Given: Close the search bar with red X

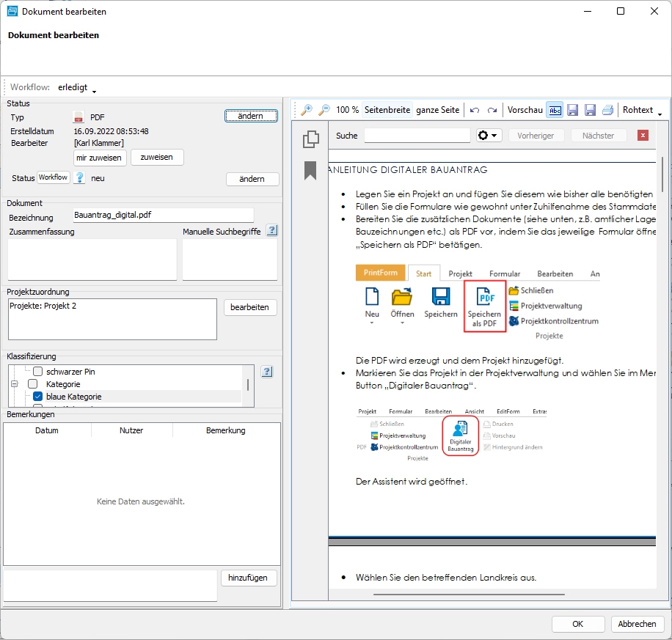Looking at the screenshot, I should point(643,136).
